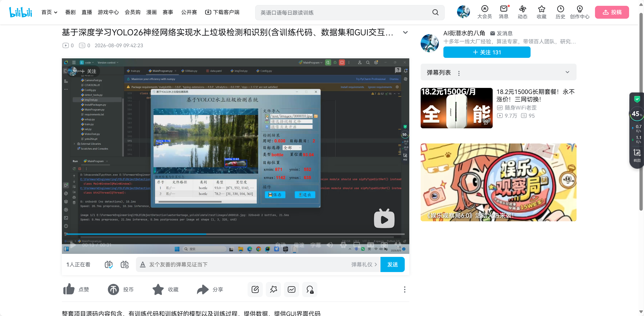Add video to favorites with 收藏 star

(x=165, y=289)
